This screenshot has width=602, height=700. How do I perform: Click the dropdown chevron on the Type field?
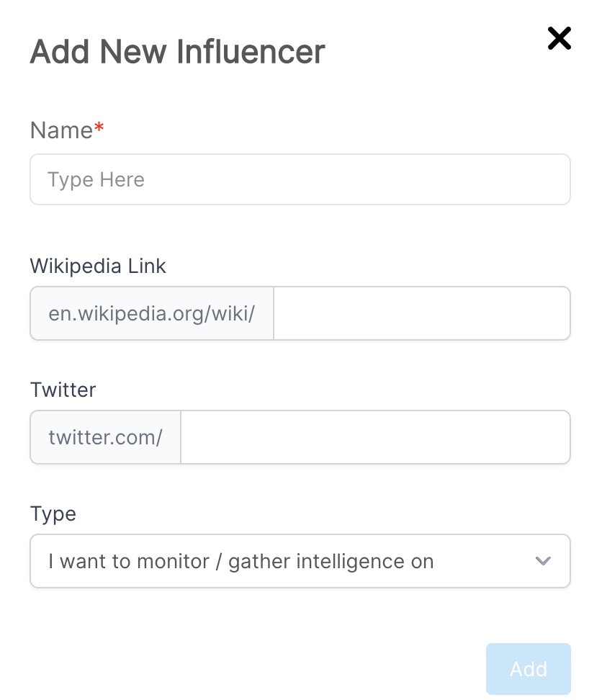(x=544, y=561)
